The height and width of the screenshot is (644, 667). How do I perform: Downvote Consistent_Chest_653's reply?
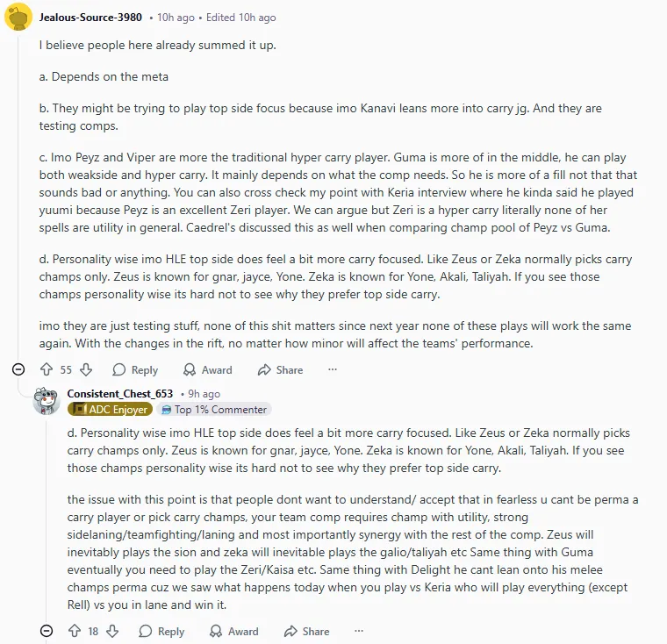coord(112,631)
